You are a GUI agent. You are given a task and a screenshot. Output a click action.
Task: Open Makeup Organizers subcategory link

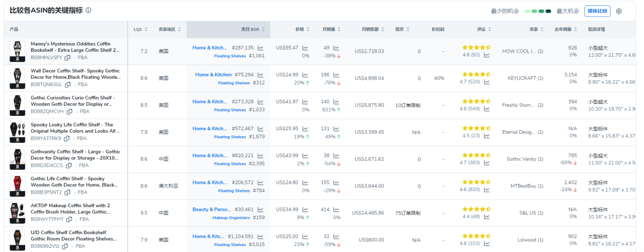[x=229, y=218]
